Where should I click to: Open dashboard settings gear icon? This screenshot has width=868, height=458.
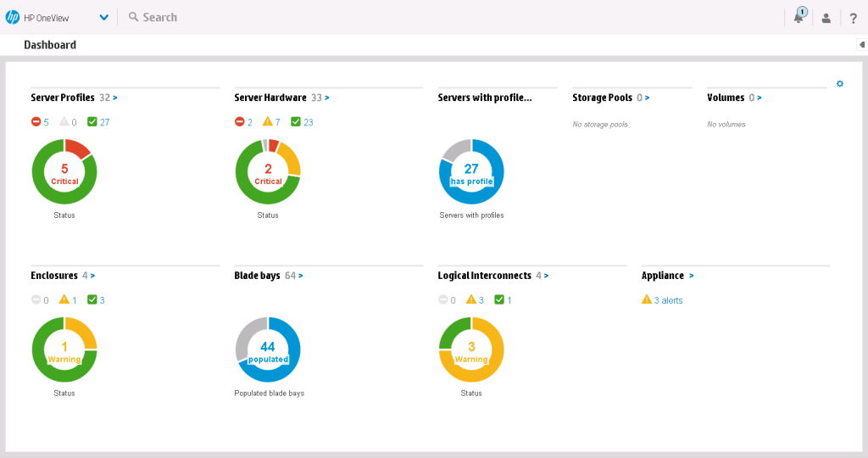coord(840,84)
